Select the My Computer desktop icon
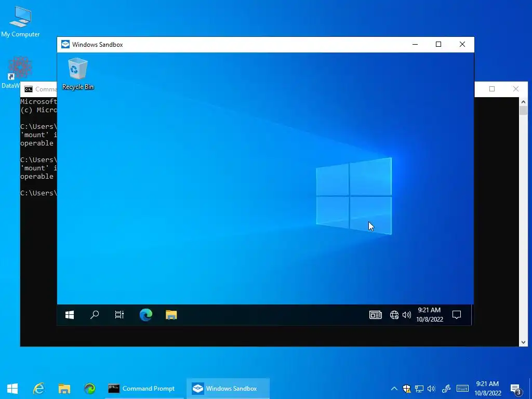Image resolution: width=532 pixels, height=399 pixels. coord(20,22)
